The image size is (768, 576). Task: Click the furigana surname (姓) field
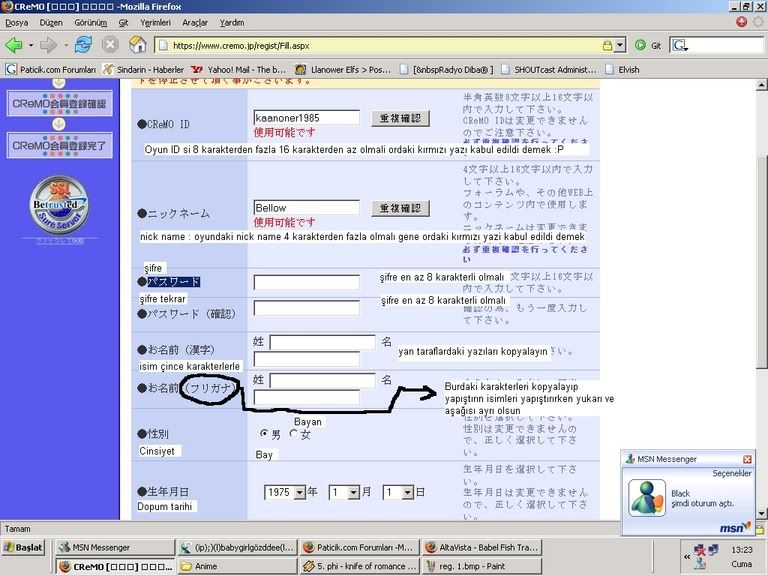pos(322,381)
